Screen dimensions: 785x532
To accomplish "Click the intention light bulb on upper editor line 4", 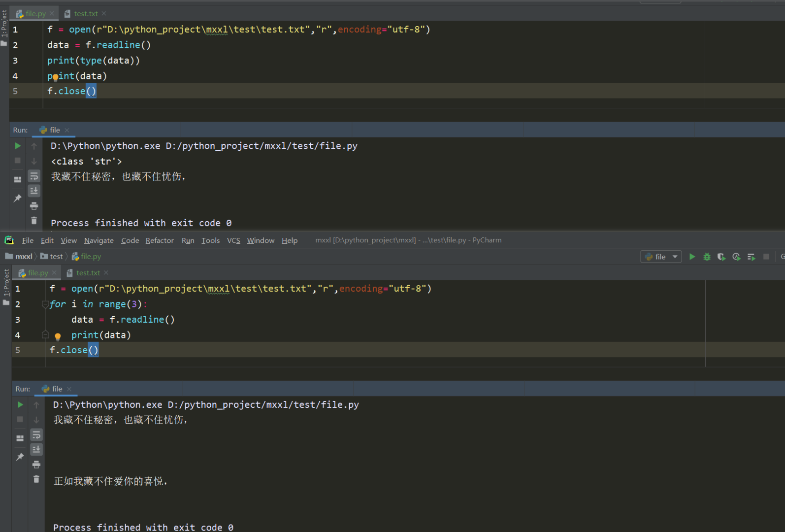I will click(x=55, y=77).
